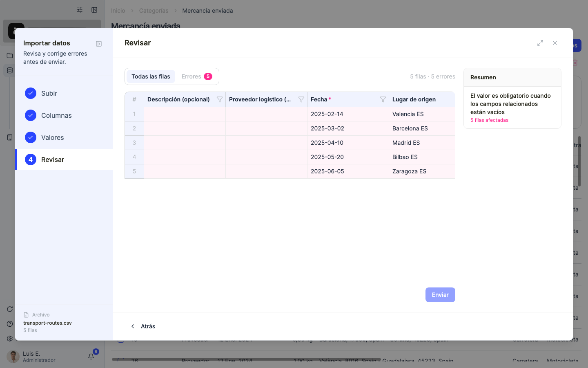The width and height of the screenshot is (588, 368).
Task: Click empty Descripción cell in row 1
Action: click(x=185, y=114)
